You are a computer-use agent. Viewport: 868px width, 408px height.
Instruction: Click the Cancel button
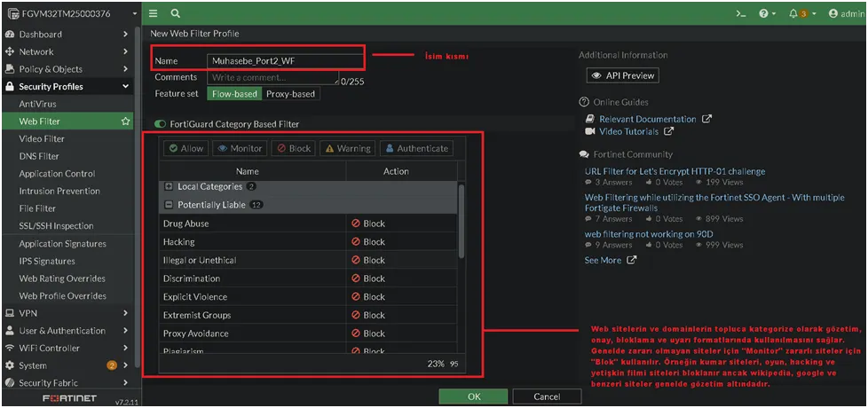pyautogui.click(x=547, y=396)
